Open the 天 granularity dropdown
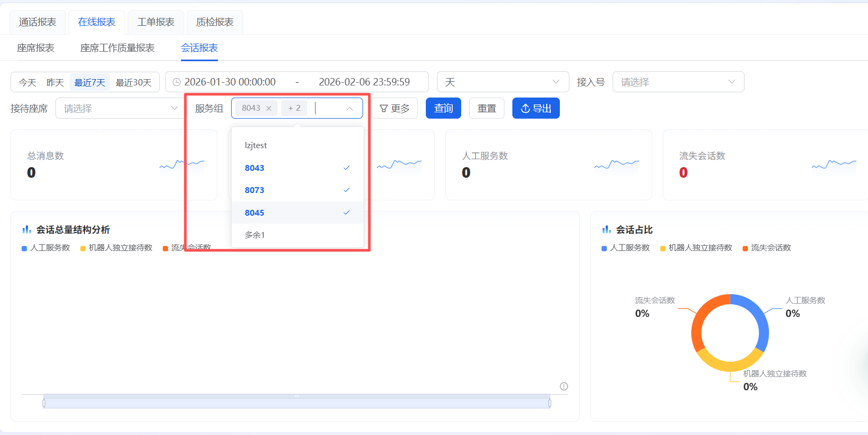The image size is (868, 435). click(x=503, y=82)
